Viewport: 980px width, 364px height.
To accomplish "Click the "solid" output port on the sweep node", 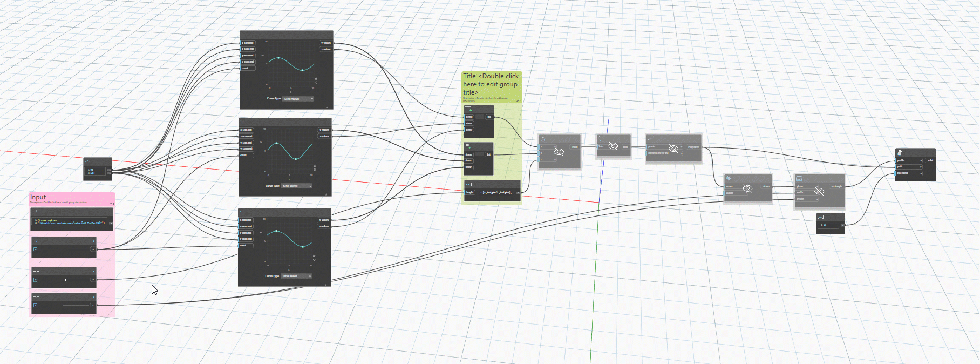I will tap(930, 160).
